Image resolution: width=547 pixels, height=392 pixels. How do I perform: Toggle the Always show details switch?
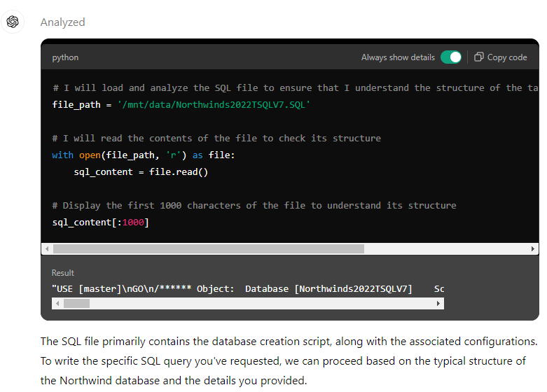coord(451,57)
